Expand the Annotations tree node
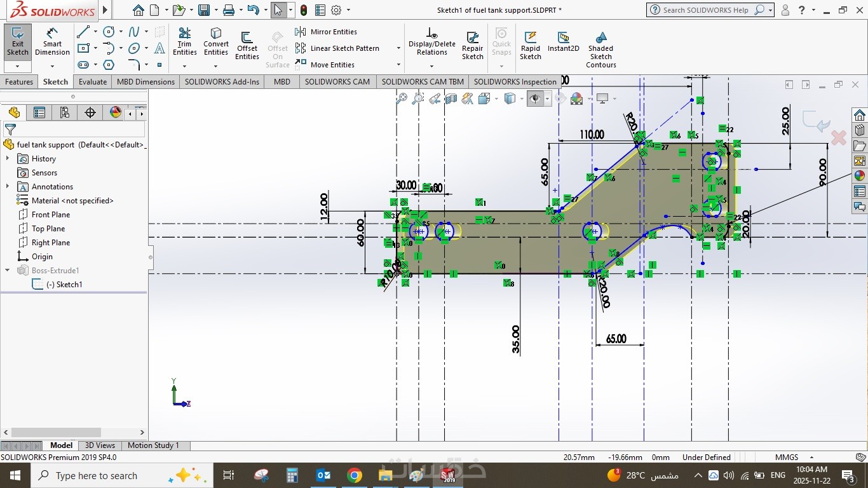 (8, 187)
